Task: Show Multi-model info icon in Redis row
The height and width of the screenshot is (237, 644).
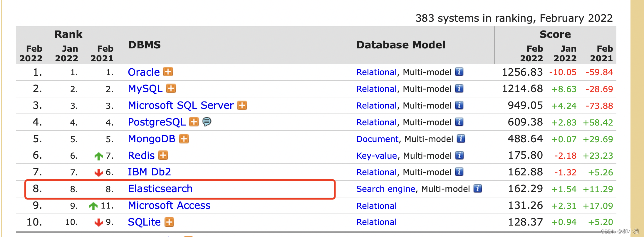Action: click(459, 155)
